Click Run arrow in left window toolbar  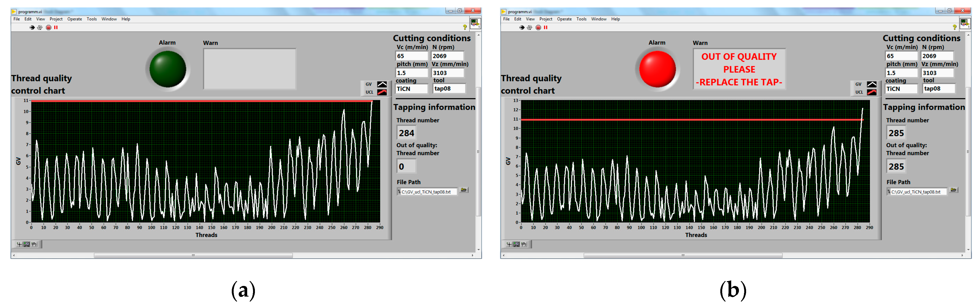click(32, 27)
